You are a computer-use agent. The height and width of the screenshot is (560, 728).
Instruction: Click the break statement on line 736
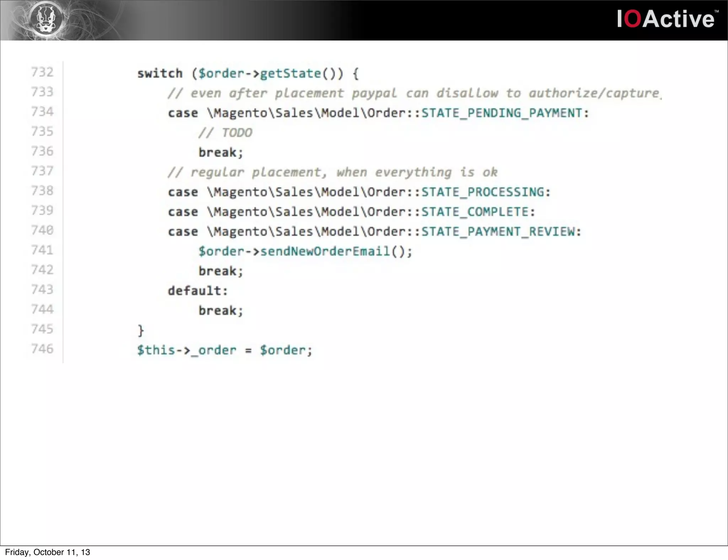click(x=221, y=153)
